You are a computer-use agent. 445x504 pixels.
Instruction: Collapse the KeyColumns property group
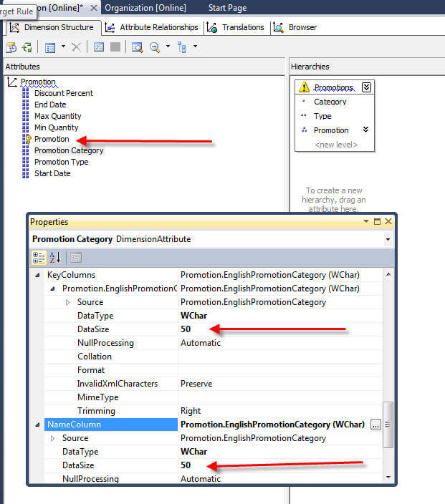(x=38, y=275)
